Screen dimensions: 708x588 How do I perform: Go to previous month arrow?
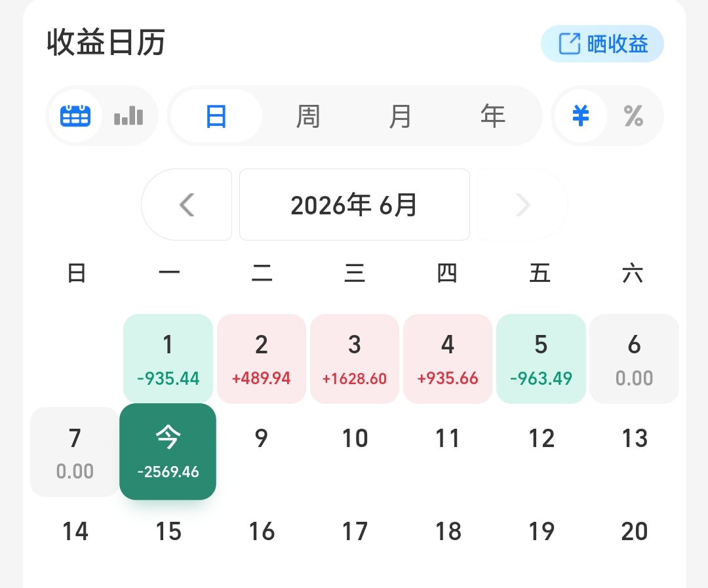(187, 205)
